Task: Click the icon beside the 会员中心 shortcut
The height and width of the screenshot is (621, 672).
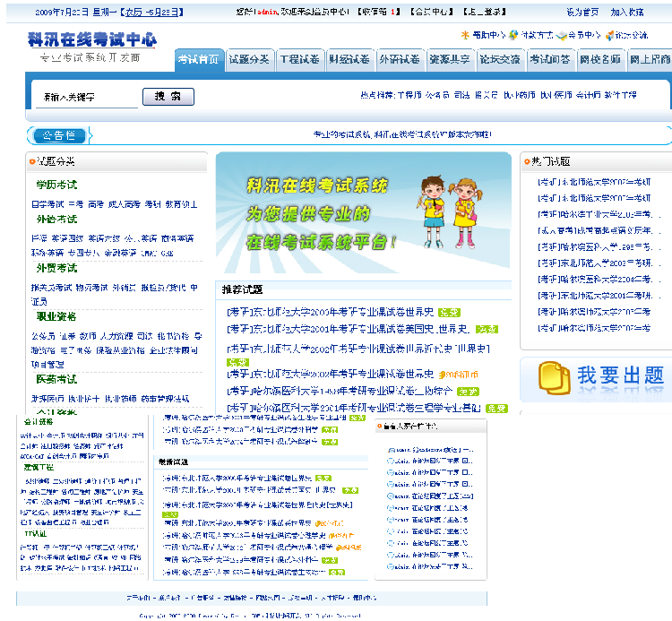Action: coord(562,36)
